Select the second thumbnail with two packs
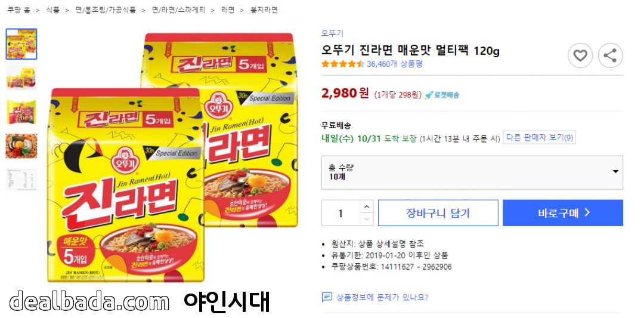This screenshot has width=644, height=318. click(x=21, y=78)
